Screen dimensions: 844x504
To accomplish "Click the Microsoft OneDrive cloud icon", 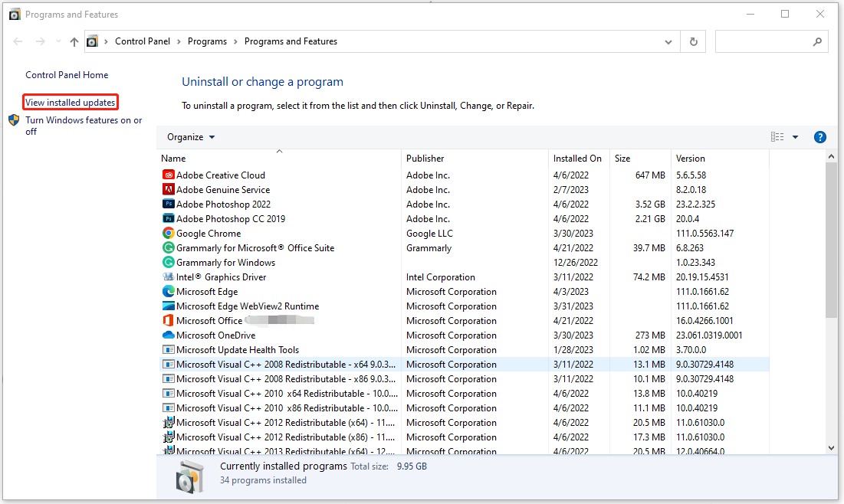I will click(169, 335).
